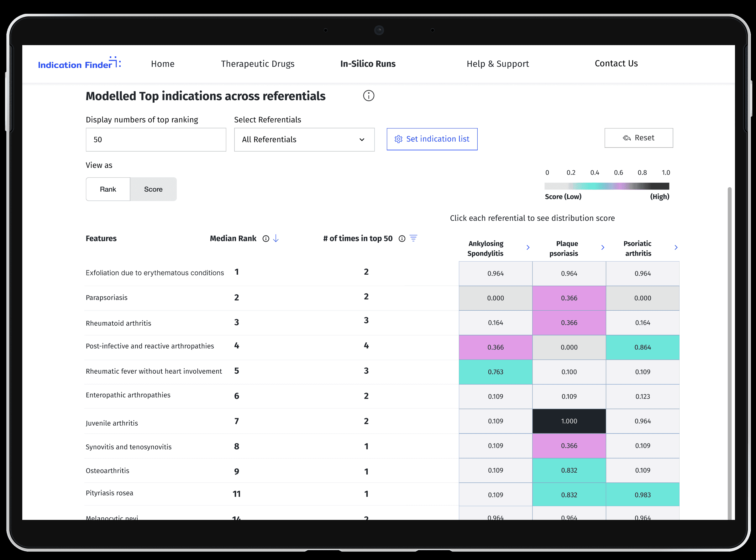Click the Contact Us link
756x560 pixels.
tap(616, 63)
